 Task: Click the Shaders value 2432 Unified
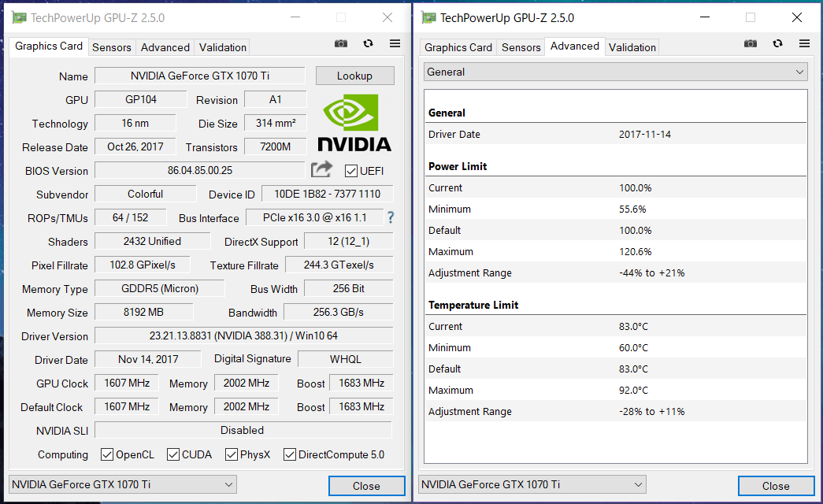click(152, 241)
